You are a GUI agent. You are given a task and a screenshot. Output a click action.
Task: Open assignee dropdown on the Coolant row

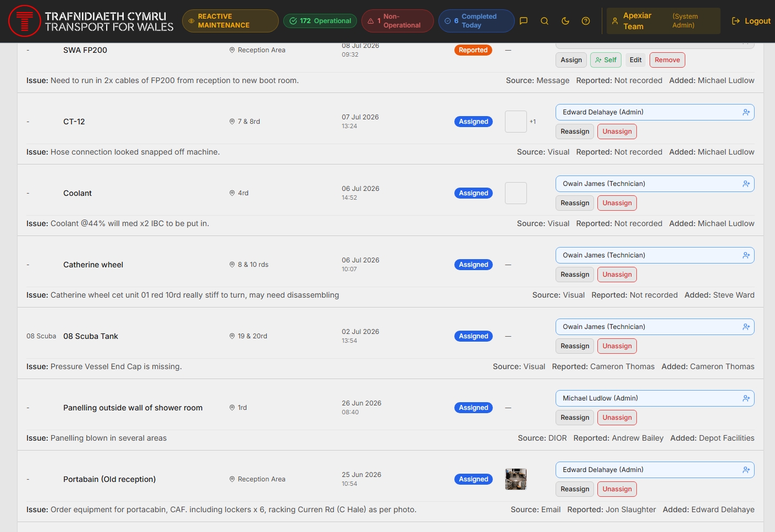coord(655,184)
